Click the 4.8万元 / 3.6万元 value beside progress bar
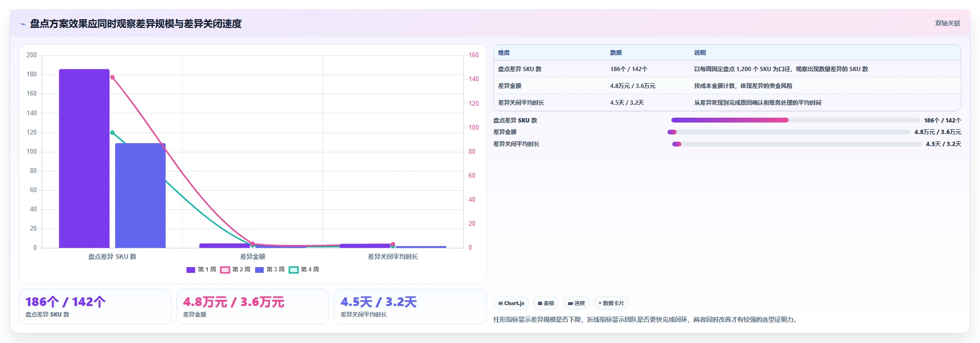 [938, 132]
